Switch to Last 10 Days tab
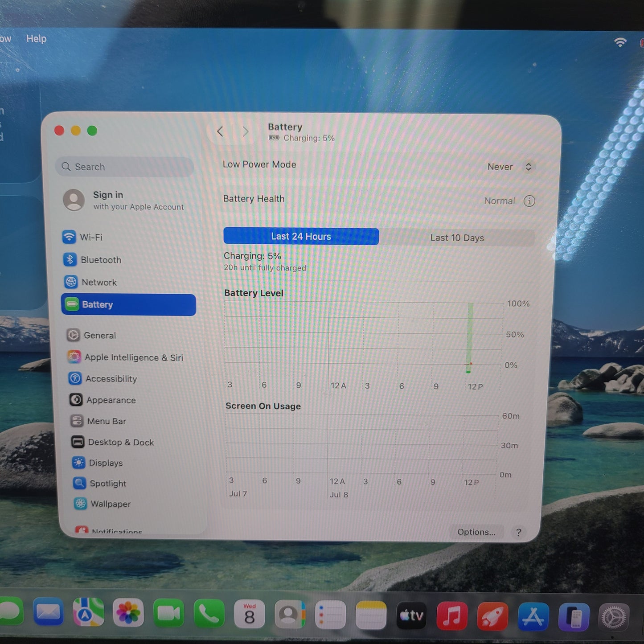The image size is (644, 644). point(457,238)
